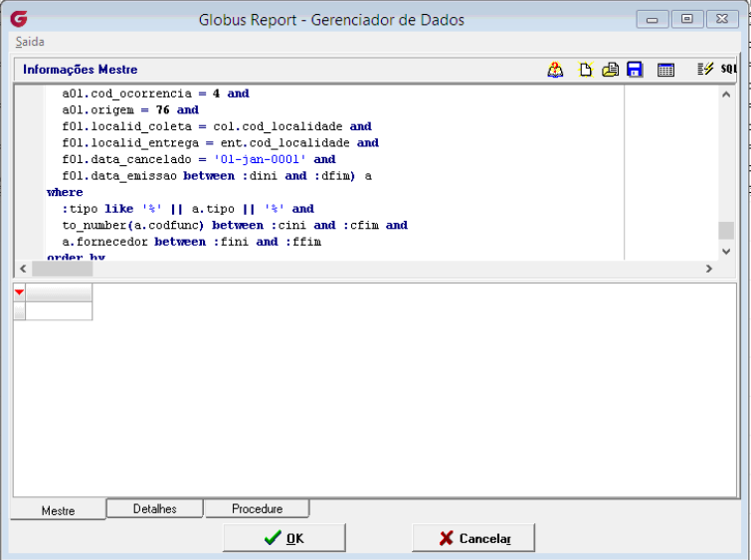Click 'a01.cod_ocorrencia' in the query
Image resolution: width=751 pixels, height=560 pixels.
click(x=127, y=93)
